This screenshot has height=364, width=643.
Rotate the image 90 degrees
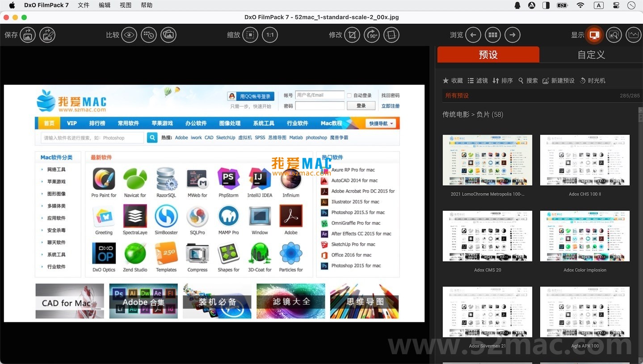(x=372, y=35)
